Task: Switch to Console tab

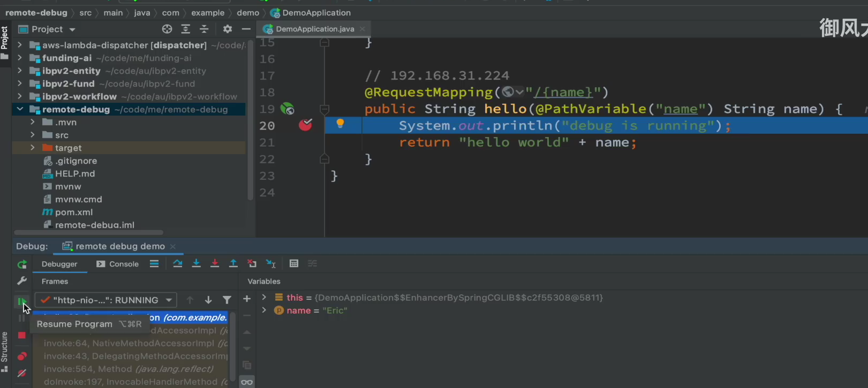Action: (118, 264)
